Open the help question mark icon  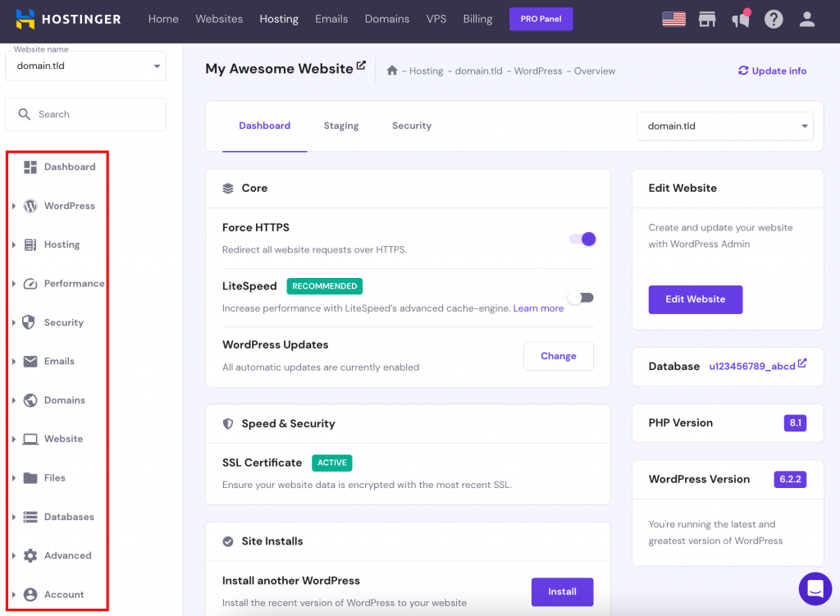click(774, 19)
